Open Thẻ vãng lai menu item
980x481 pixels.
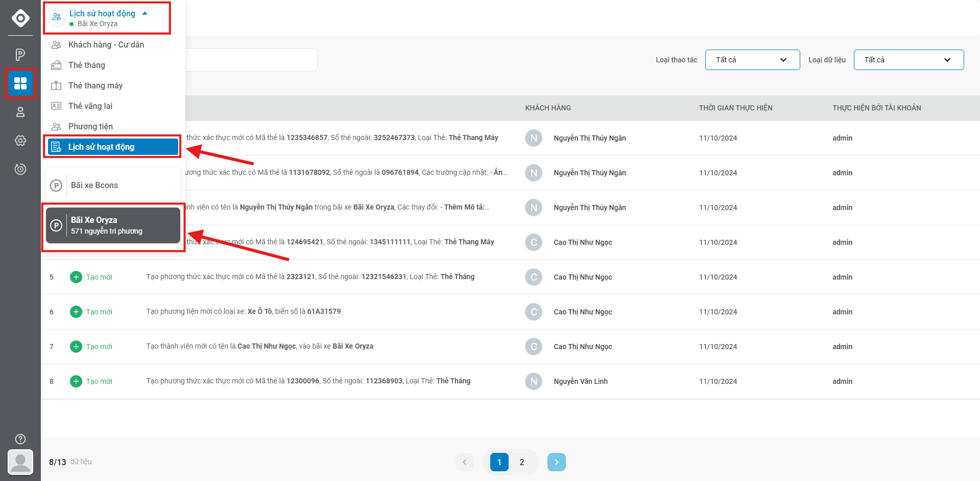90,106
